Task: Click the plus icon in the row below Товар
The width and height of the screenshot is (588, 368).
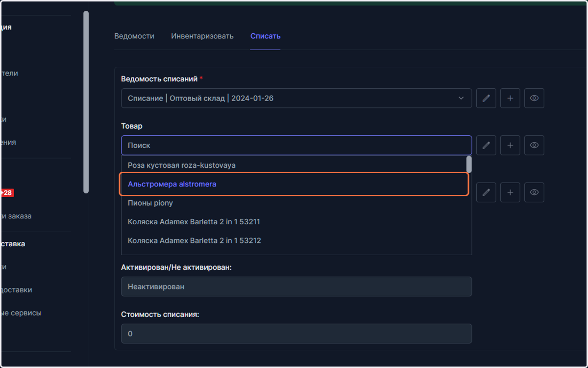Action: tap(510, 192)
